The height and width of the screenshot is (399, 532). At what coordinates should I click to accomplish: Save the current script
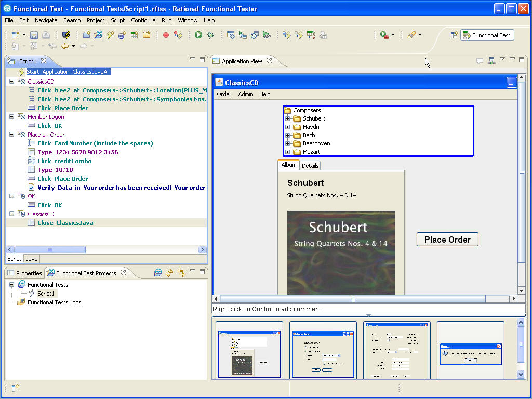point(33,35)
